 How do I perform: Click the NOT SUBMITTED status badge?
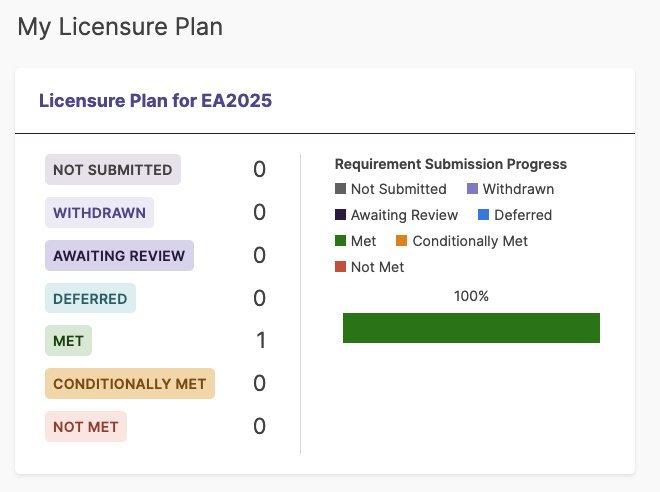[113, 170]
